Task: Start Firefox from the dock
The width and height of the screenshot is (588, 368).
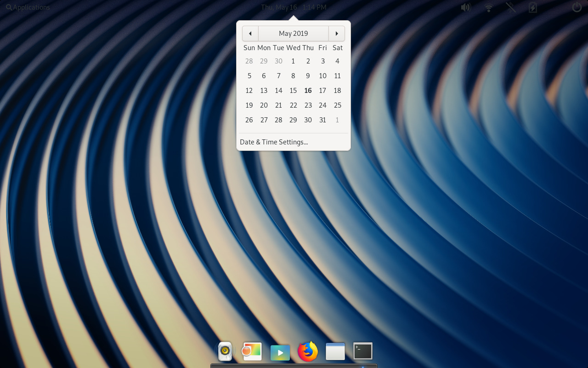Action: 308,351
